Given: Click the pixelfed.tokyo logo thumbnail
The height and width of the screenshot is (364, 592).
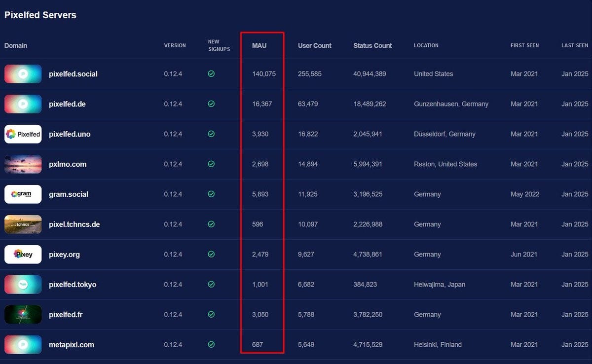Looking at the screenshot, I should 23,285.
